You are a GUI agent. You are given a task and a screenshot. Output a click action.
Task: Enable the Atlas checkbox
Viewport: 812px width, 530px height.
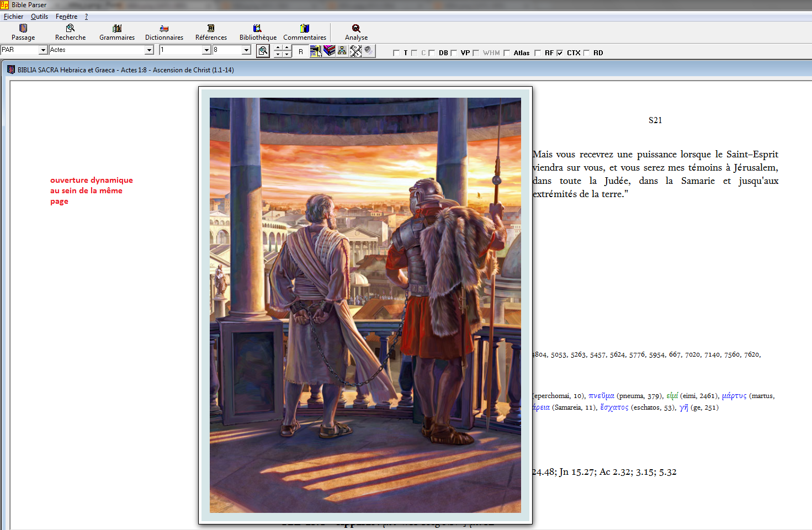tap(507, 53)
